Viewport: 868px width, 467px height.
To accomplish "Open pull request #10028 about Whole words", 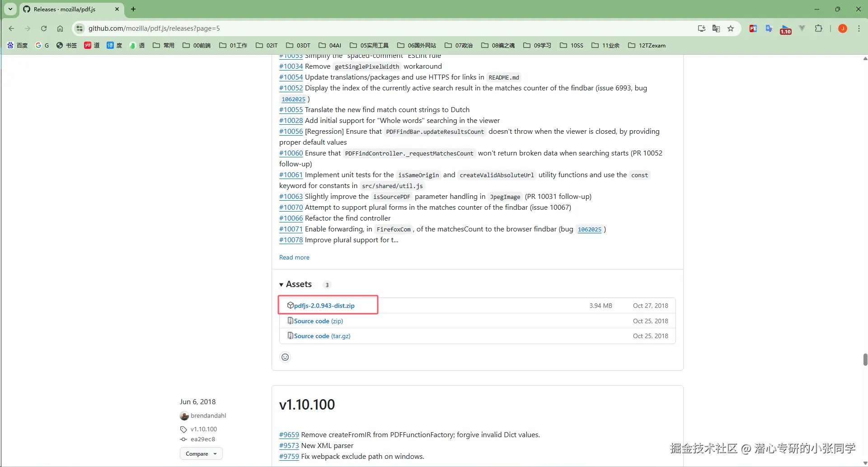I will point(291,121).
